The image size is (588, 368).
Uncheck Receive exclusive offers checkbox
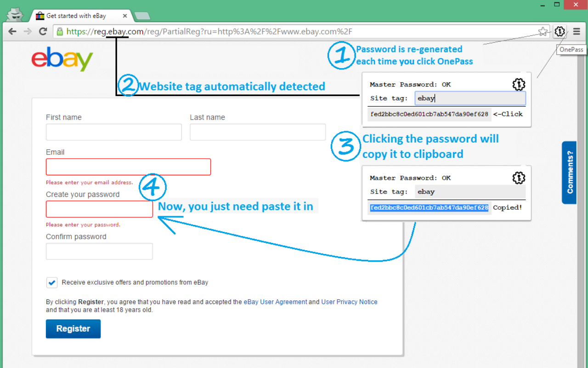pos(52,282)
